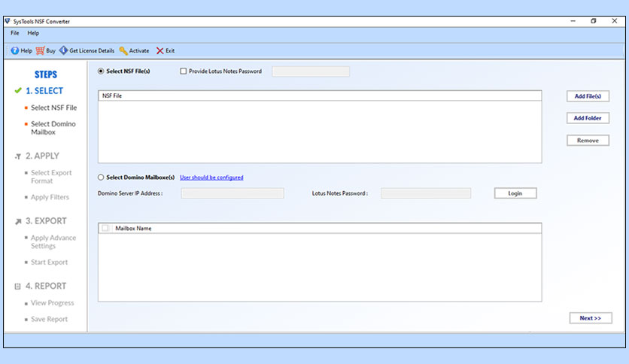Click the Lotus Notes password field at top
The width and height of the screenshot is (629, 364).
point(311,71)
